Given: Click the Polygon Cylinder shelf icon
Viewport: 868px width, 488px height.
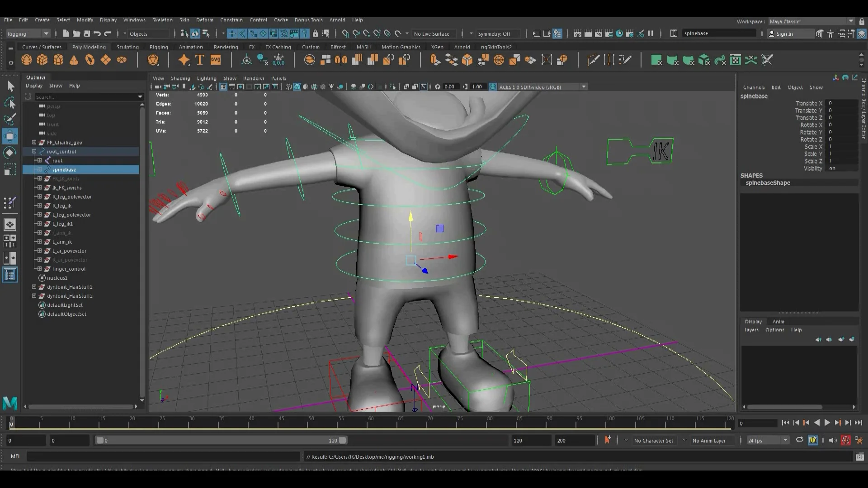Looking at the screenshot, I should (x=58, y=60).
